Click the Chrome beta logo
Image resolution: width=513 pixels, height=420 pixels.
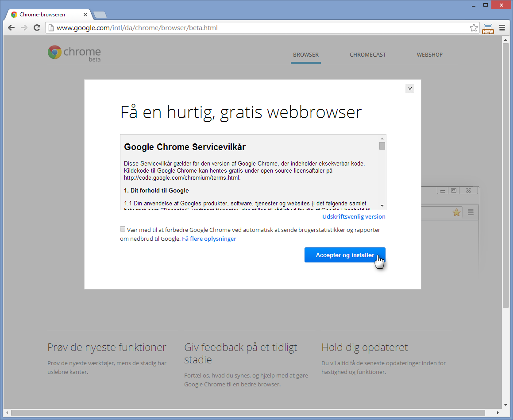74,54
